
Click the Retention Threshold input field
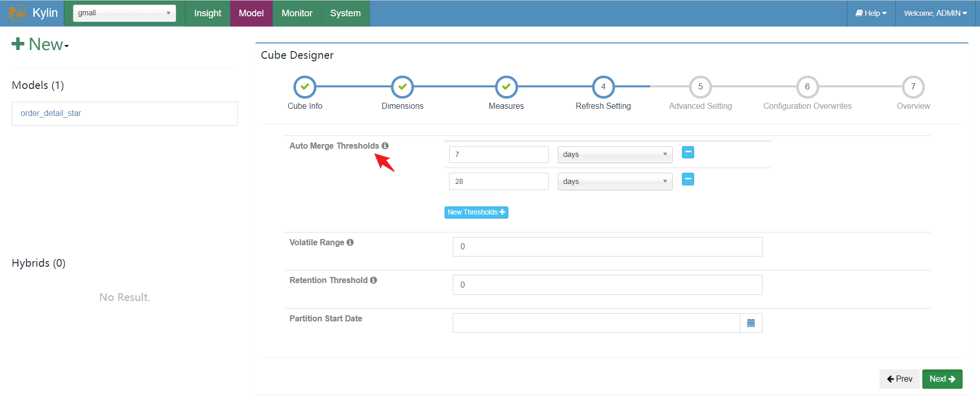[x=607, y=285]
